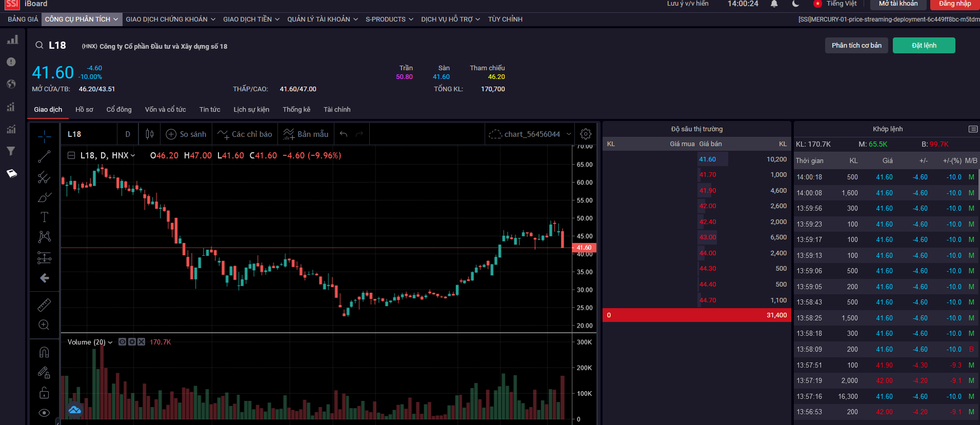This screenshot has height=425, width=980.
Task: Click the search magnifier next to L18
Action: tap(39, 45)
